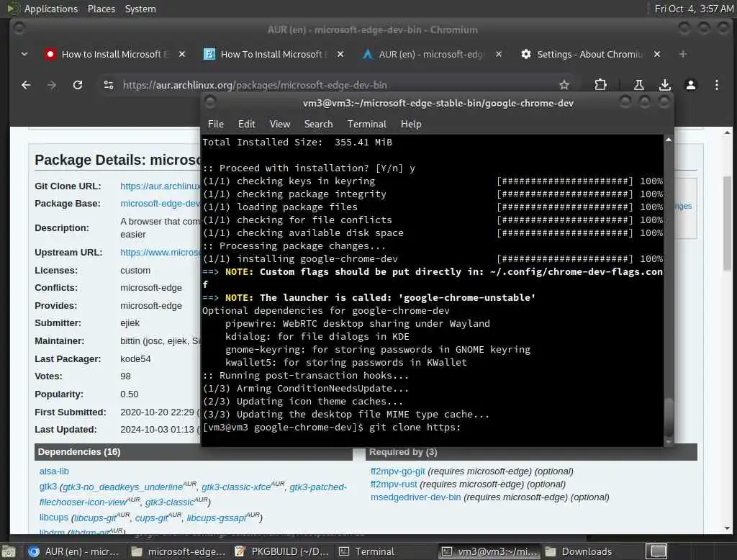
Task: Open terminal View menu
Action: pos(280,124)
